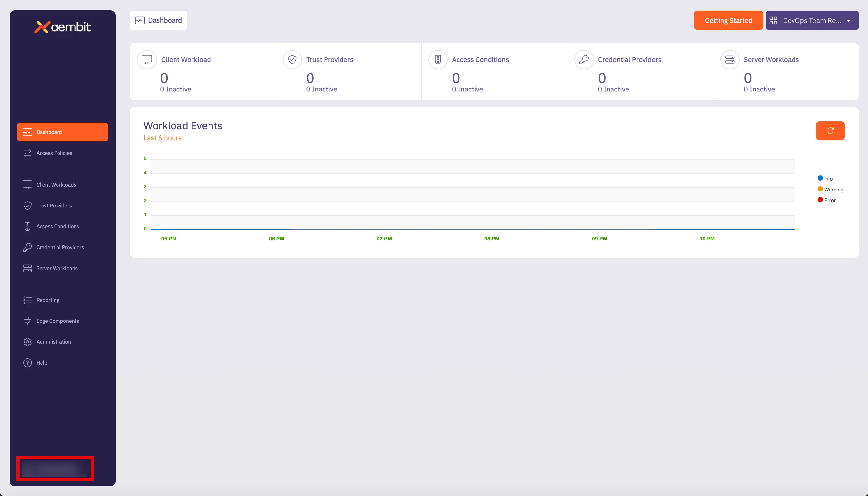Click the Aembit logo
The height and width of the screenshot is (496, 868).
click(x=62, y=26)
